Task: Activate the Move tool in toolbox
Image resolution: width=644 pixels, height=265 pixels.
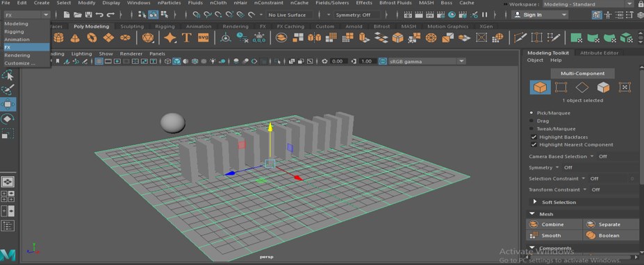Action: coord(8,105)
